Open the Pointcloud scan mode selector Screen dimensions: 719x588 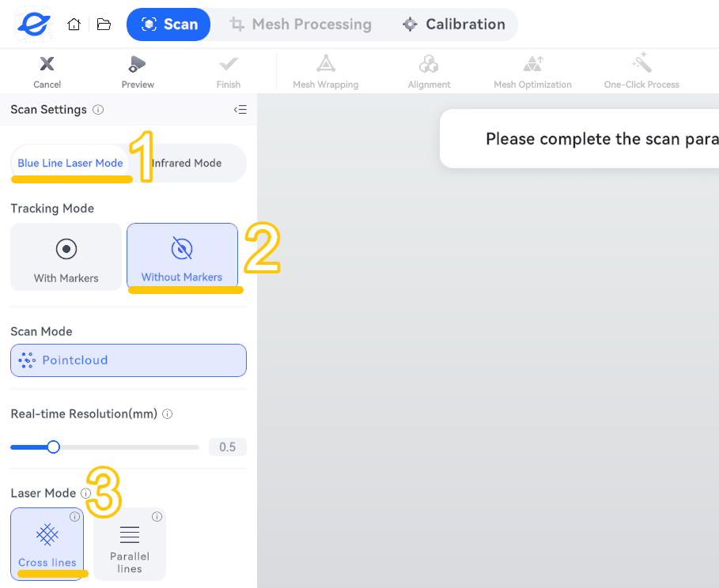tap(128, 360)
